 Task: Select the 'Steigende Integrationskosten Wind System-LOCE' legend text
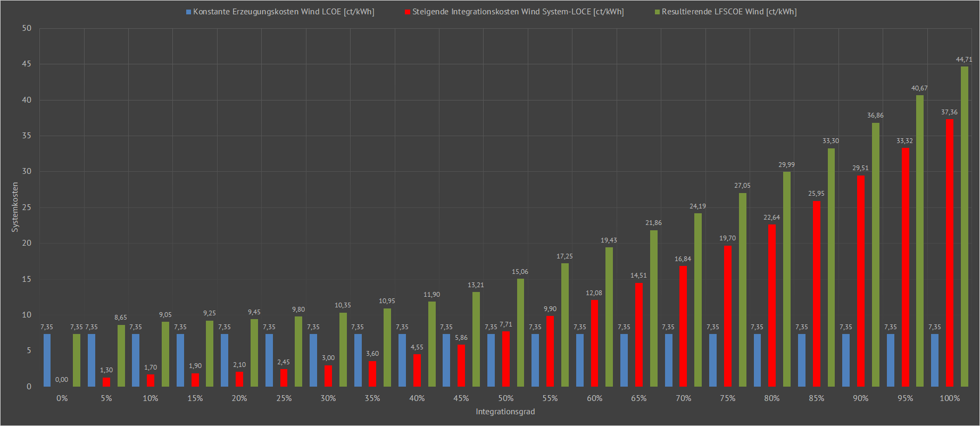click(518, 12)
